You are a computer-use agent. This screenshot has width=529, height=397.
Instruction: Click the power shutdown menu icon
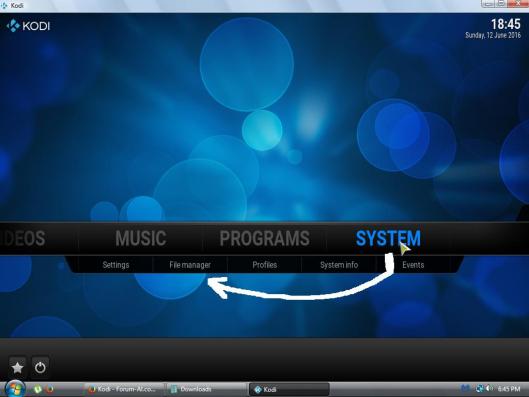pos(40,367)
